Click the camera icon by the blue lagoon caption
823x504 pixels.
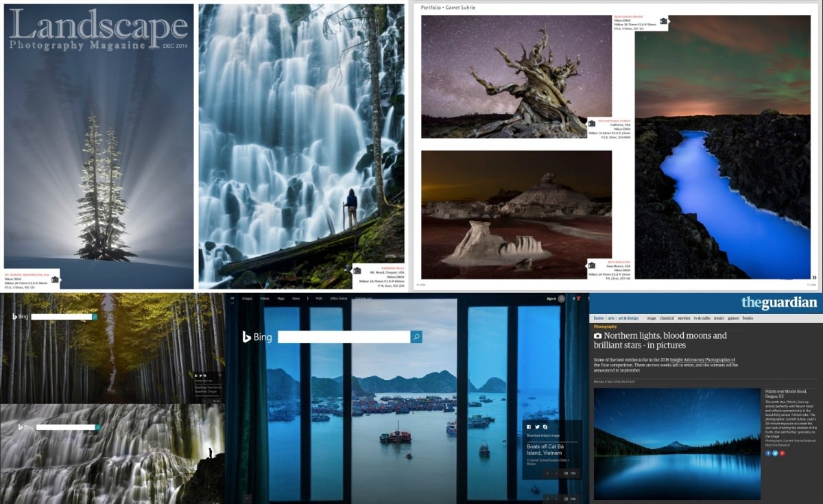click(x=663, y=21)
